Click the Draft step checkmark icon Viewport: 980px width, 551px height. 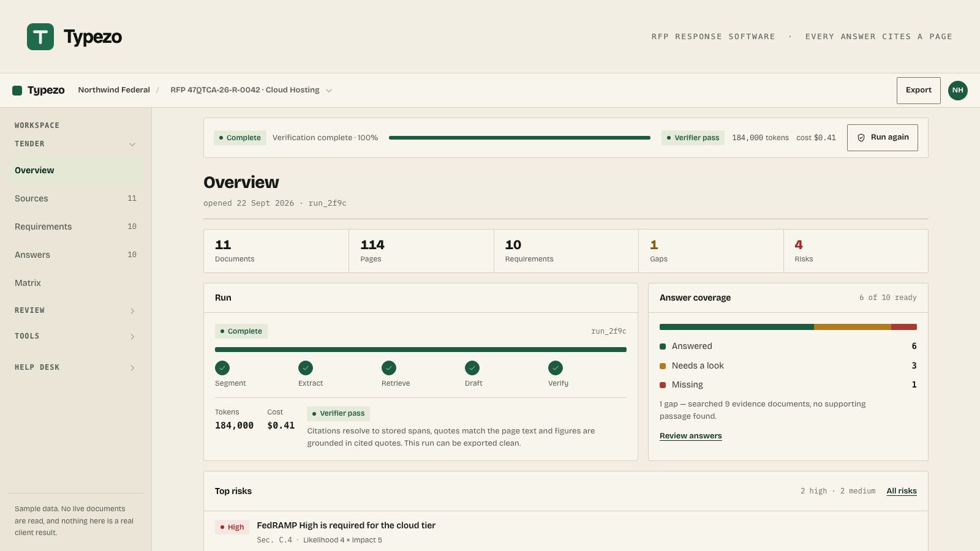click(x=472, y=368)
